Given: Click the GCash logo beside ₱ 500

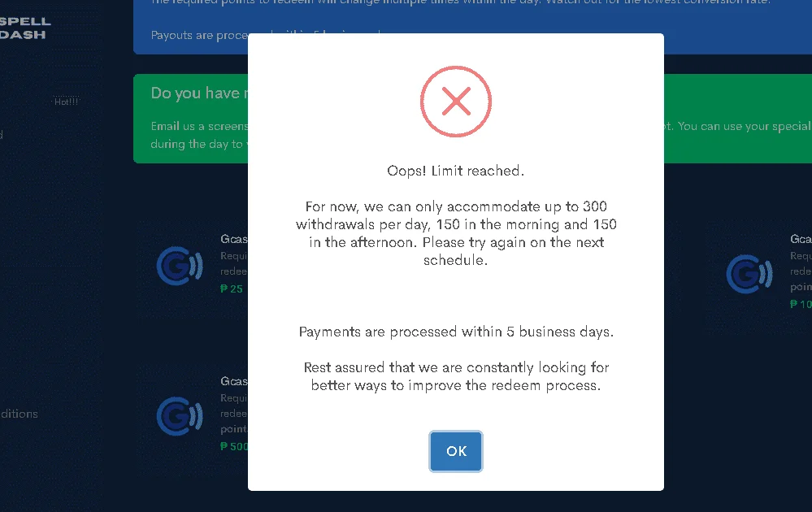Looking at the screenshot, I should point(180,416).
